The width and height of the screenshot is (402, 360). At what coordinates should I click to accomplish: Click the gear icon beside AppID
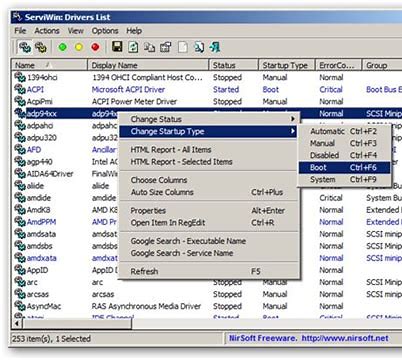pos(20,270)
